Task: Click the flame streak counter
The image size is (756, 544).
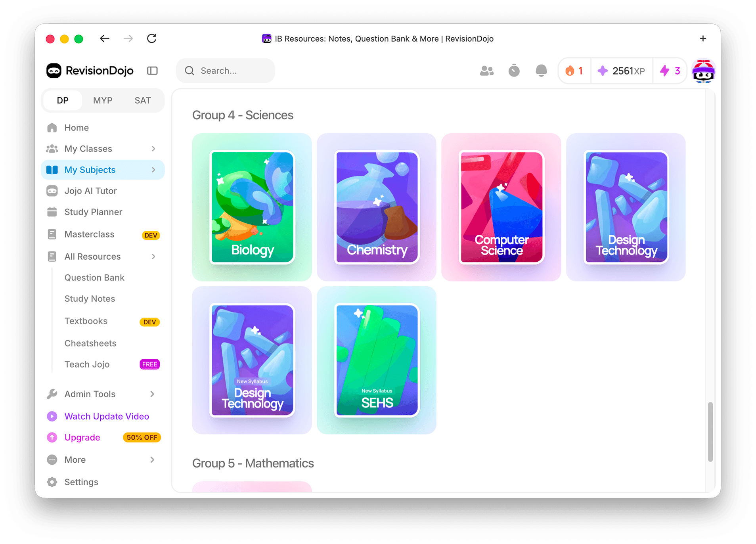Action: [x=574, y=71]
